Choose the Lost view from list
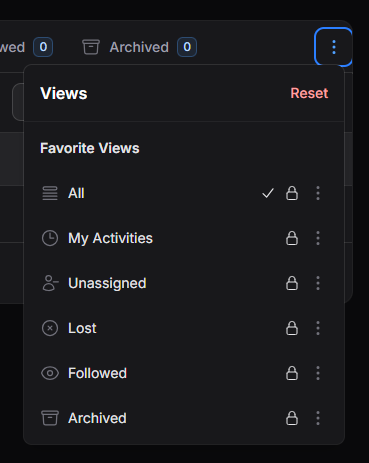Screen dimensions: 369x463 point(184,328)
